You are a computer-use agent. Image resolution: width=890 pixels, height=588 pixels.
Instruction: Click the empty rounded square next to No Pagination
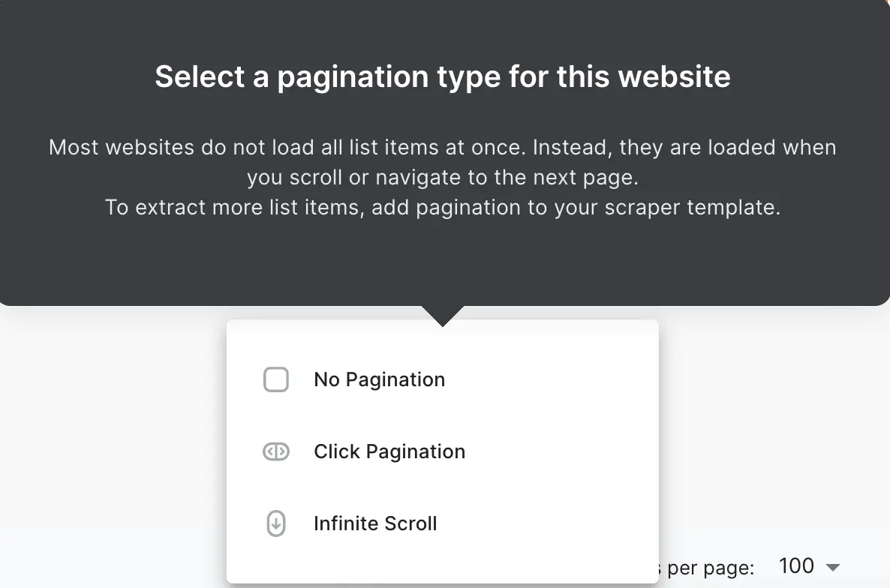click(x=276, y=379)
